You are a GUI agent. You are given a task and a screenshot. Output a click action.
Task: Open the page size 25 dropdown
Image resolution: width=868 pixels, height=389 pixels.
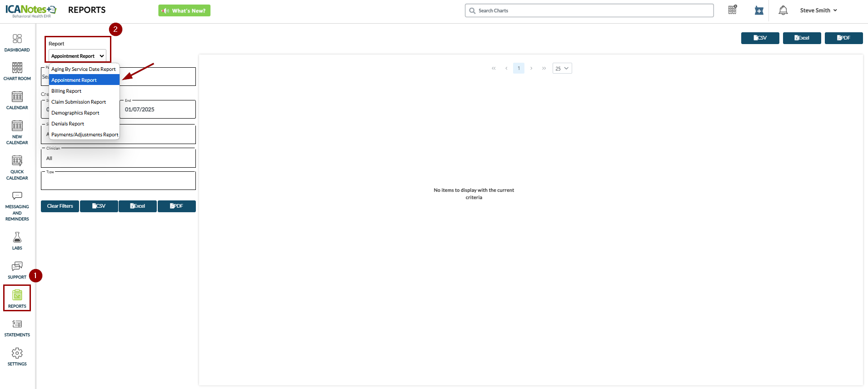pyautogui.click(x=562, y=68)
